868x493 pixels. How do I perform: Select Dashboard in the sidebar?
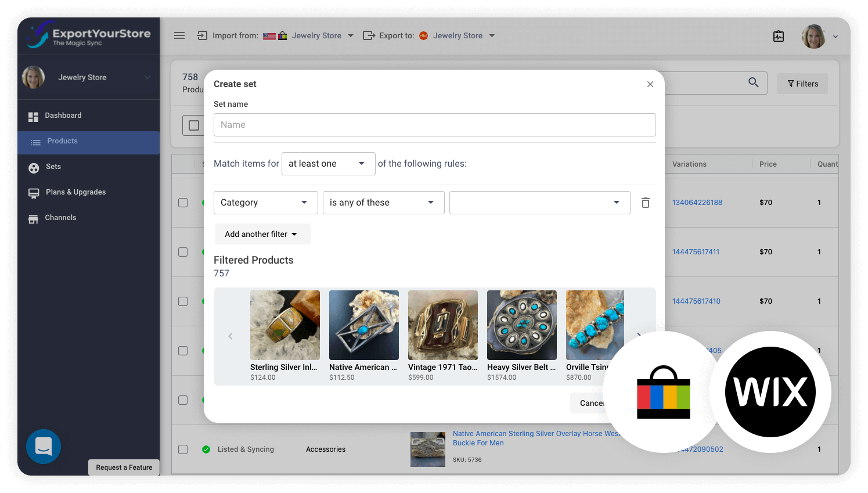(62, 115)
